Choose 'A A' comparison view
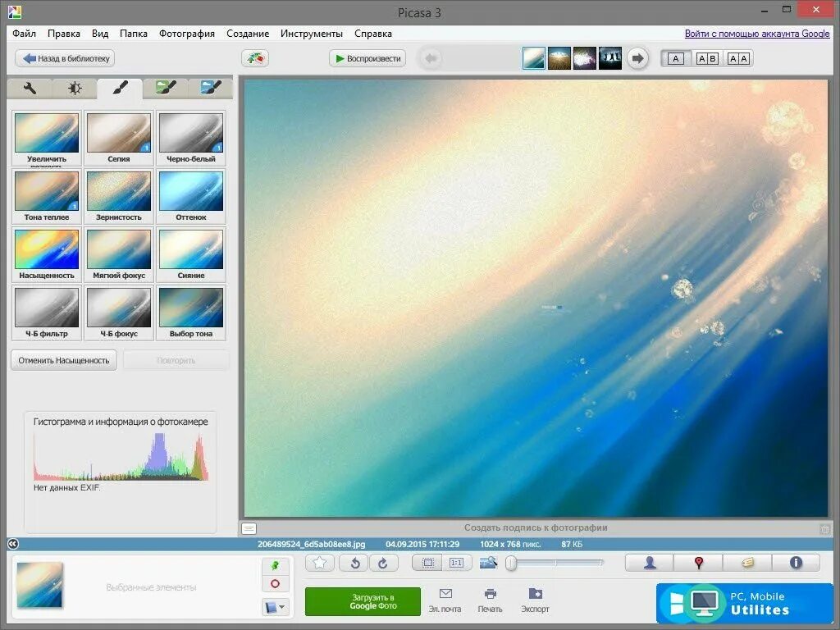840x630 pixels. point(738,58)
